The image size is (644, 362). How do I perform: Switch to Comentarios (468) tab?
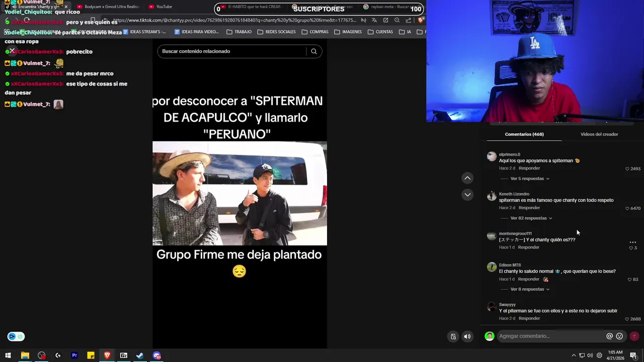click(524, 134)
